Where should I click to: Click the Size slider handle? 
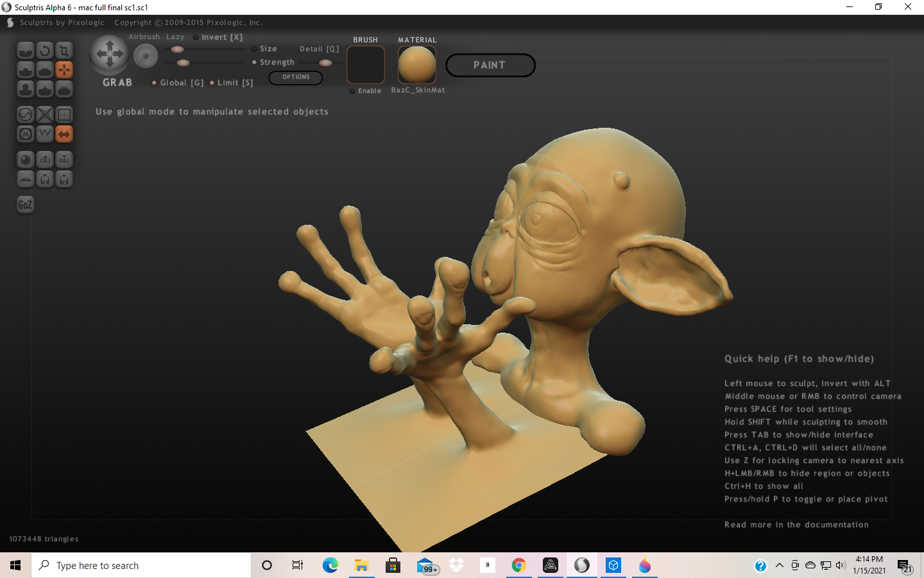[177, 49]
